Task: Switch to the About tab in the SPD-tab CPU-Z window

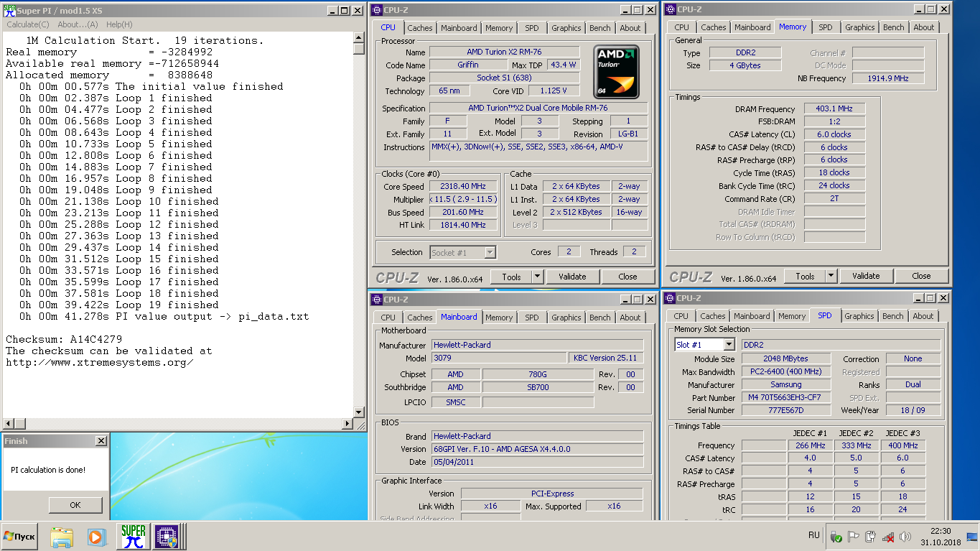Action: (x=923, y=316)
